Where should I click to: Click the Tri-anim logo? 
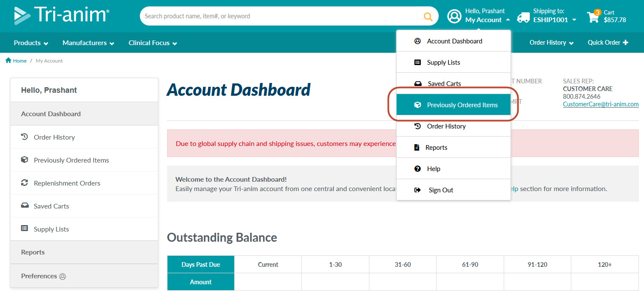(62, 15)
